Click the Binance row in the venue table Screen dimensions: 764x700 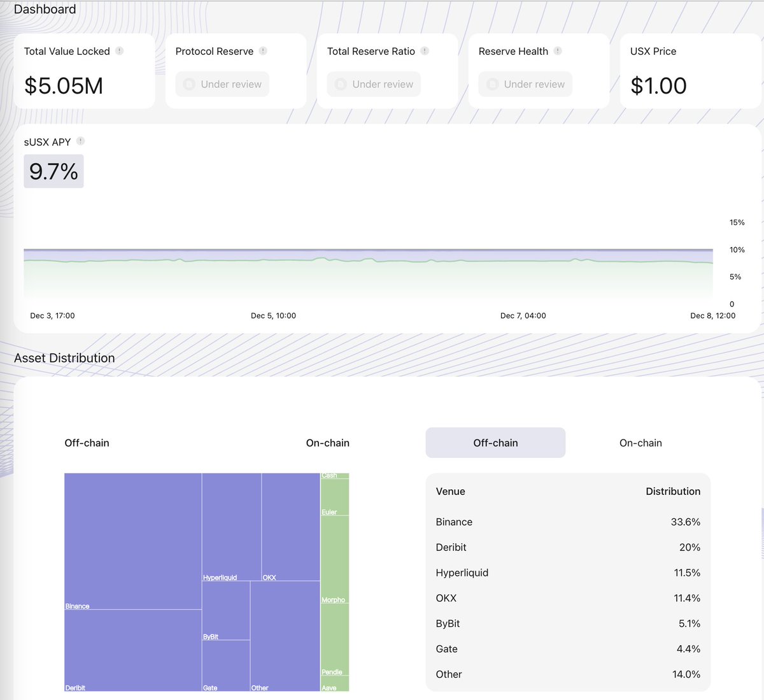pyautogui.click(x=568, y=522)
